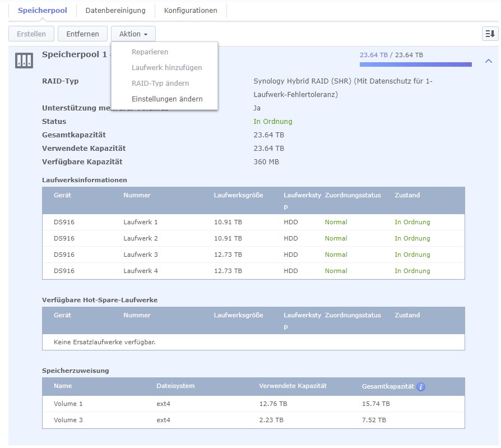The width and height of the screenshot is (501, 448).
Task: Open the Aktion dropdown menu
Action: pos(133,34)
